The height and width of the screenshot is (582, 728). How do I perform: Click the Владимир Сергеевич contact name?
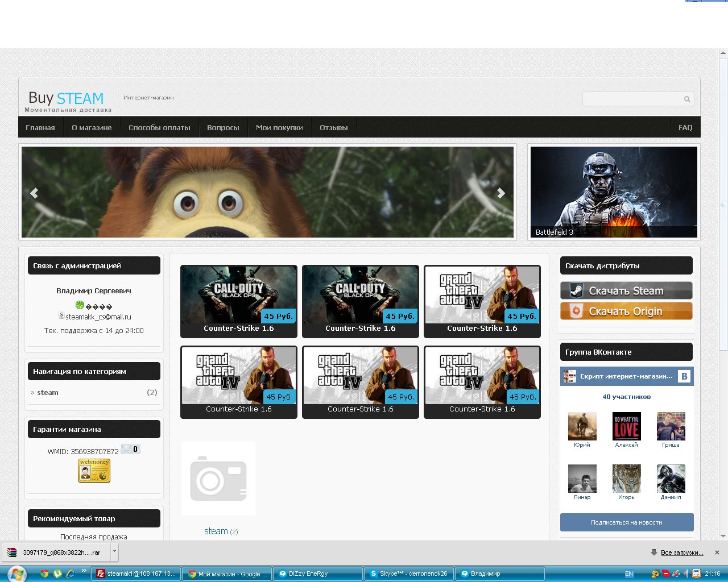(x=94, y=290)
